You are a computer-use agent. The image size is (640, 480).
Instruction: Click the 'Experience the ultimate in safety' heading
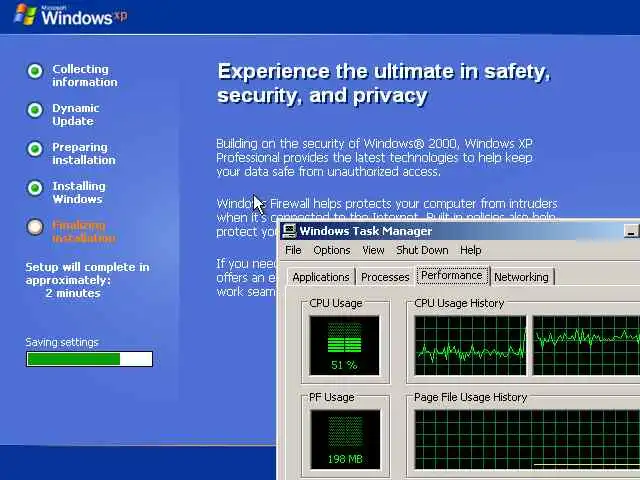click(384, 83)
